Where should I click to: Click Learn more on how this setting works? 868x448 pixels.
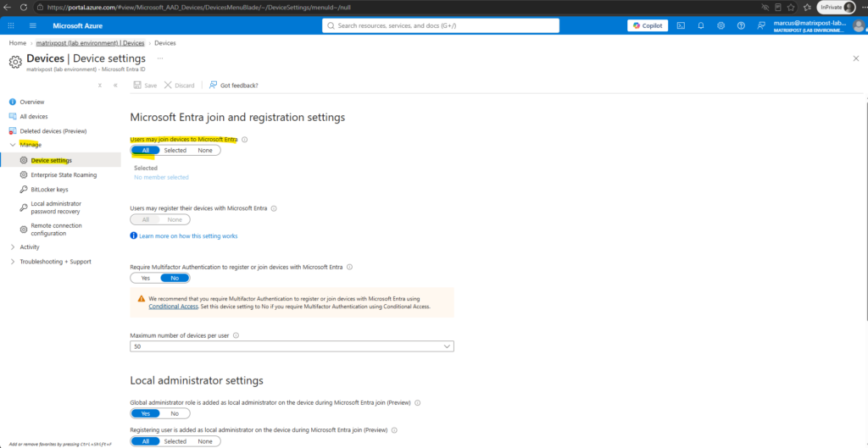pos(187,235)
